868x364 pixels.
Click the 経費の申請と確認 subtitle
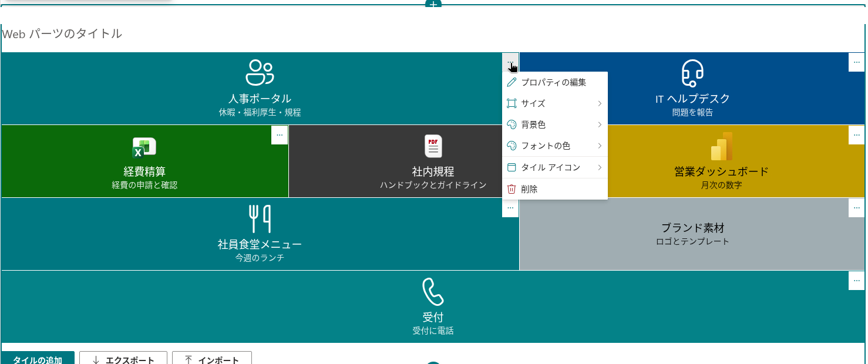pyautogui.click(x=144, y=185)
